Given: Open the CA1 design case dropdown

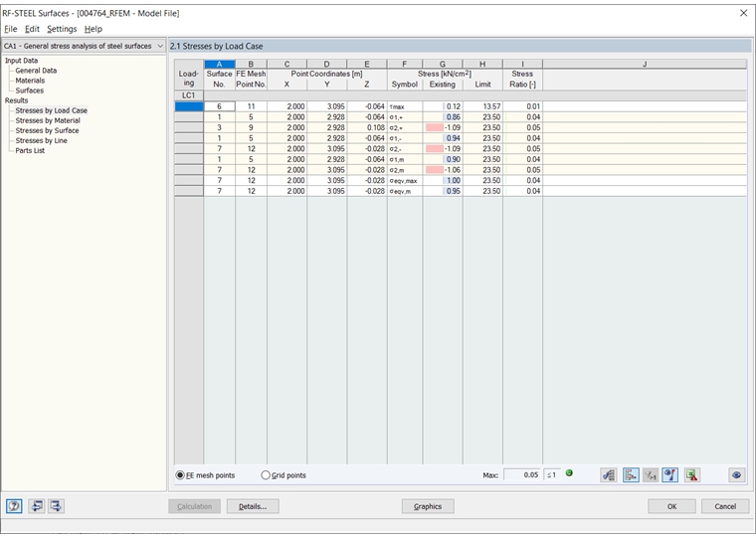Looking at the screenshot, I should pyautogui.click(x=84, y=46).
